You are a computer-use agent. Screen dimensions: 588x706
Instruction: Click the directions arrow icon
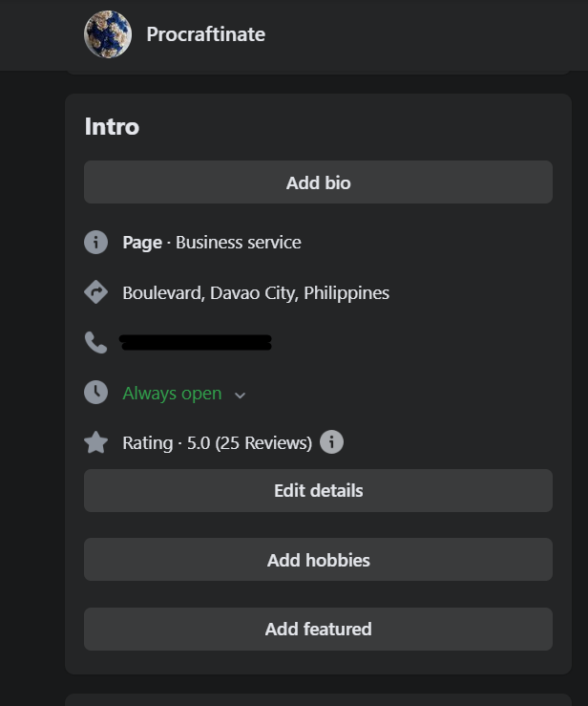tap(96, 292)
